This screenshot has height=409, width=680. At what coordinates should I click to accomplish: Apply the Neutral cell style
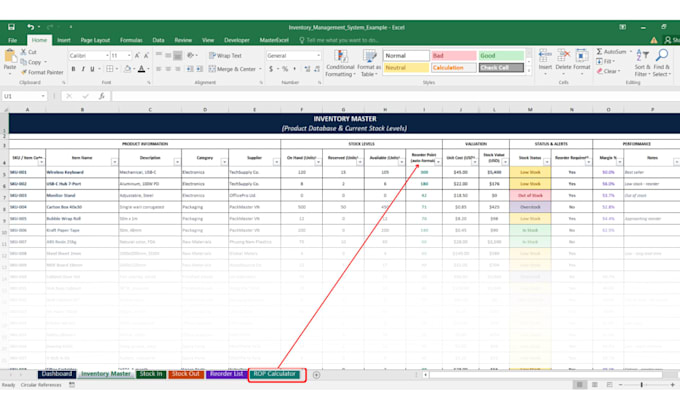406,68
